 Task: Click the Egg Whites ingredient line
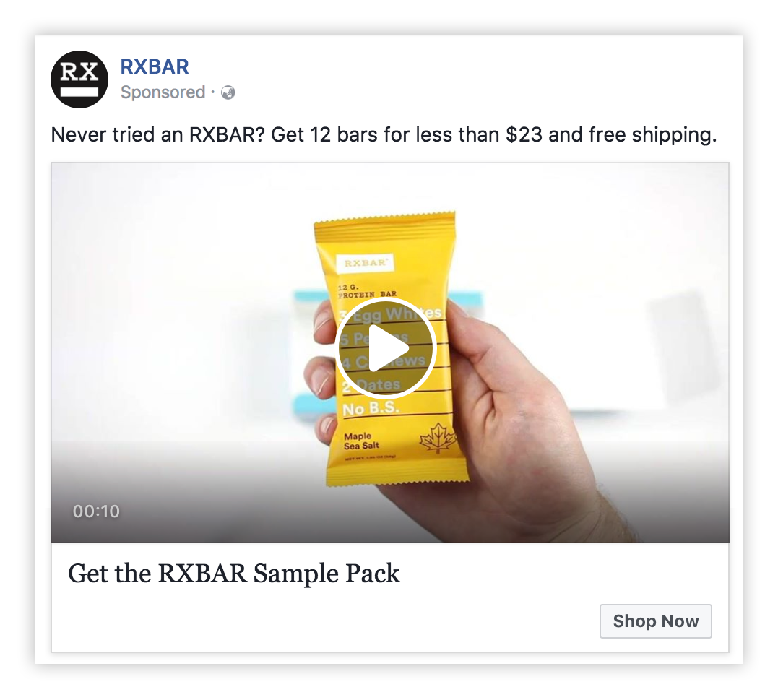click(x=391, y=313)
